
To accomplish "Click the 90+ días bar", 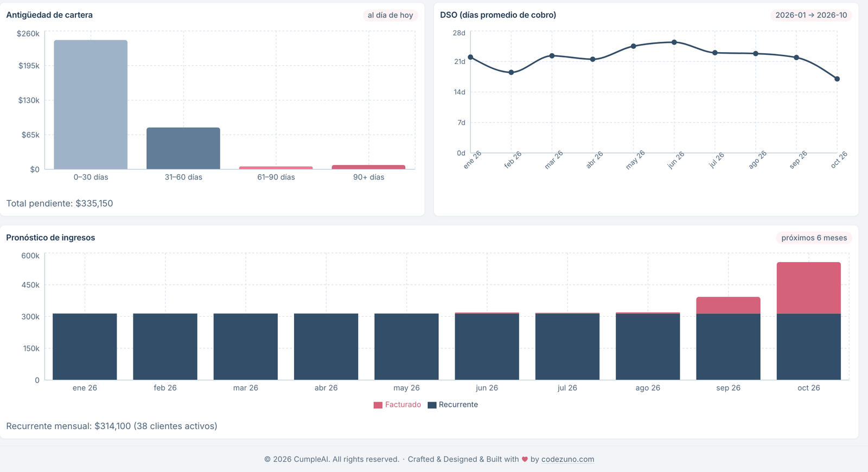I will point(368,167).
